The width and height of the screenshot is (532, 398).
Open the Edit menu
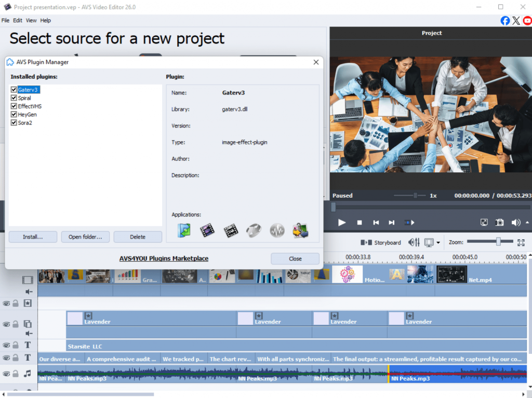click(18, 20)
